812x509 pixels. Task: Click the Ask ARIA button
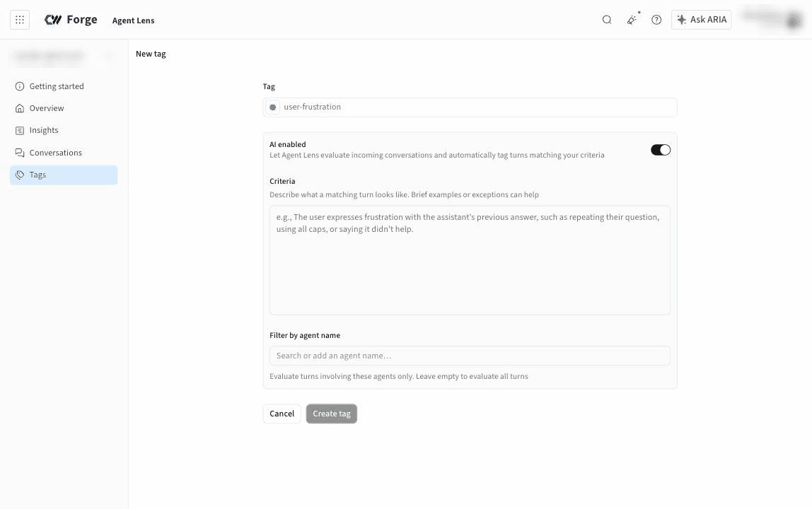[701, 20]
